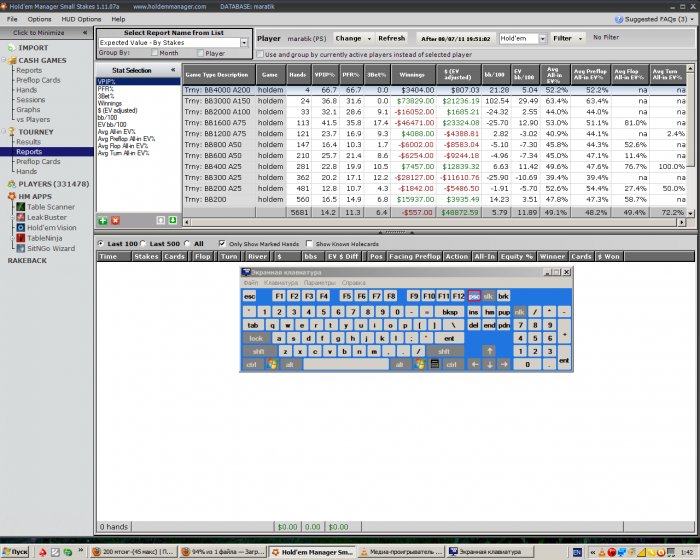The image size is (700, 560).
Task: Switch to first Firefox taskbar window
Action: (x=133, y=552)
